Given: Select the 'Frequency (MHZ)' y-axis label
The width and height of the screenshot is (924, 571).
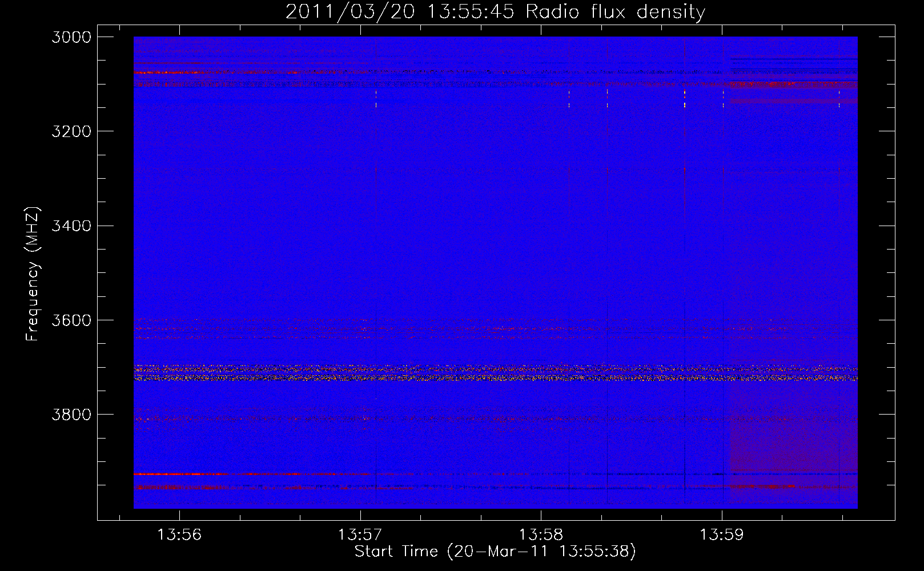Looking at the screenshot, I should click(33, 274).
